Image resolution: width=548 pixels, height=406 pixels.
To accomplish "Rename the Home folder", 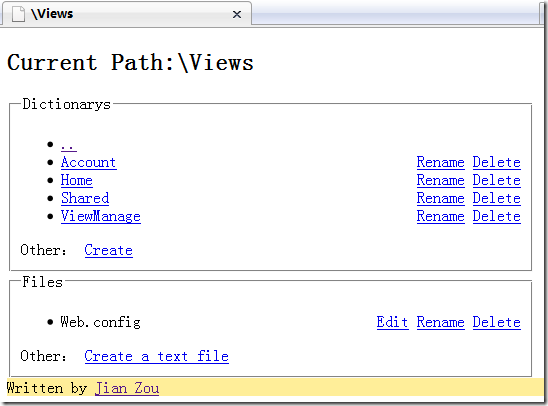I will (441, 180).
